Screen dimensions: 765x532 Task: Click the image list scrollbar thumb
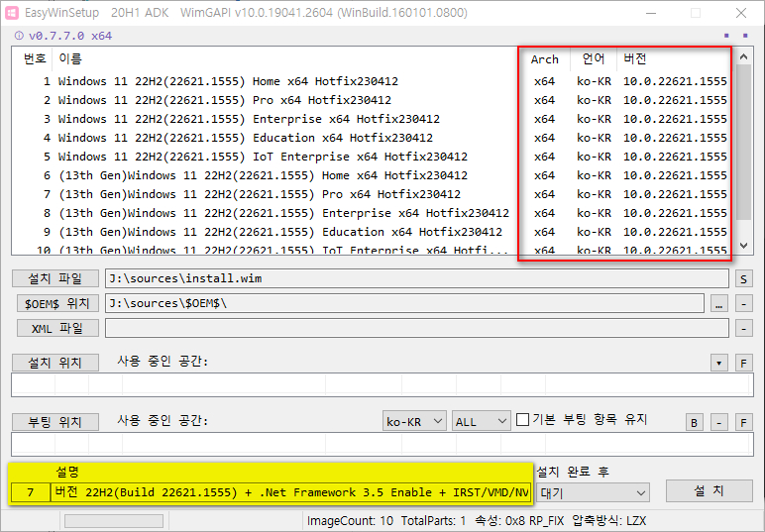(x=743, y=142)
